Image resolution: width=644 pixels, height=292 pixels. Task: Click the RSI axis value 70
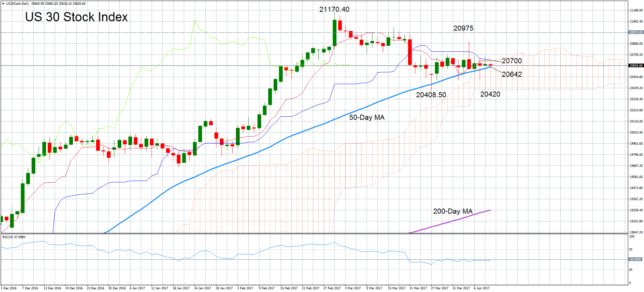tap(631, 250)
